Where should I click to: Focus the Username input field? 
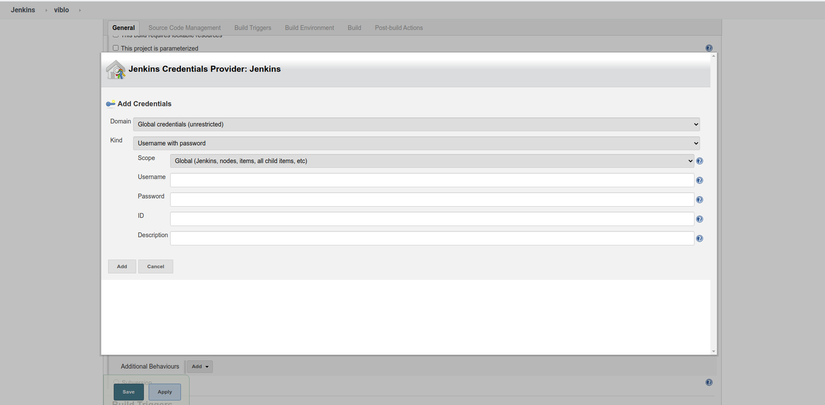432,180
